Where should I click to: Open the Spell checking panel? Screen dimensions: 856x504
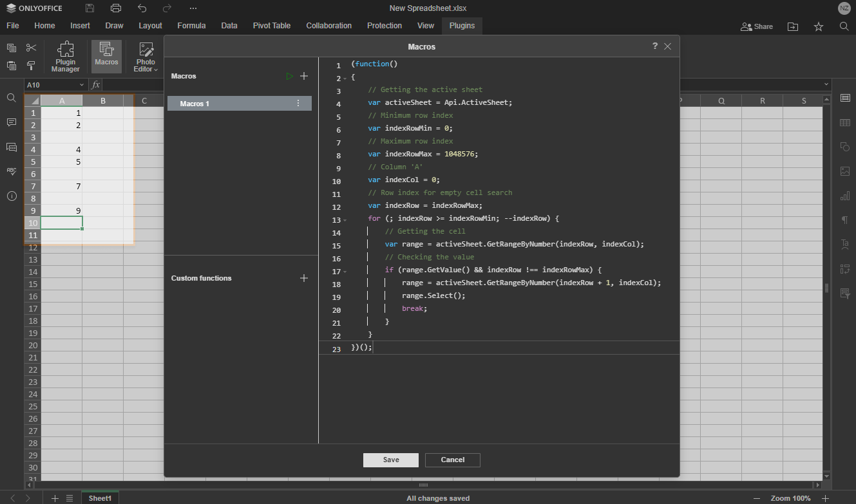coord(12,171)
